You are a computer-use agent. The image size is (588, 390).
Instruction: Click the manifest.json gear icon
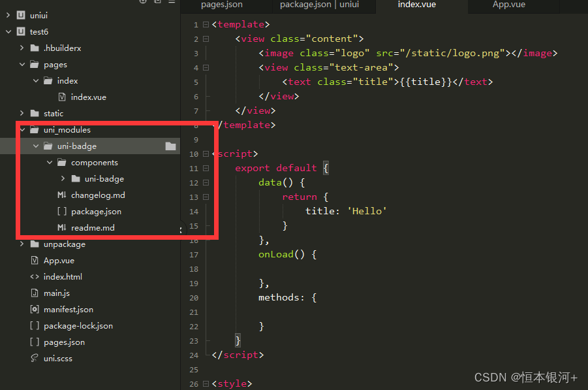point(35,309)
